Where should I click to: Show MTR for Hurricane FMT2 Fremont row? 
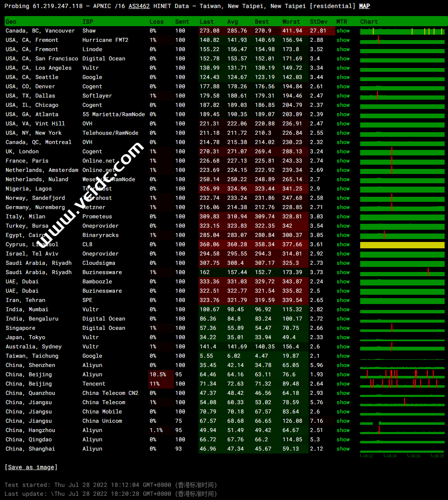tap(343, 40)
